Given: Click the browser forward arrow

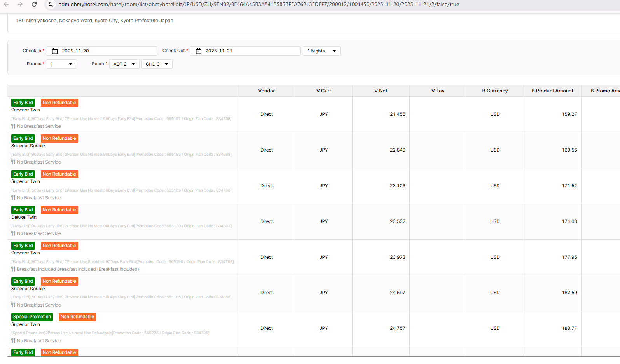Looking at the screenshot, I should tap(20, 4).
